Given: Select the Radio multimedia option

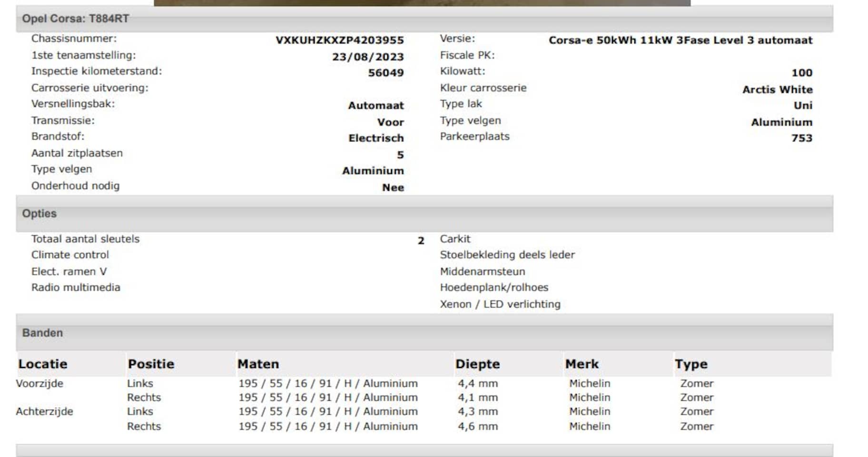Looking at the screenshot, I should (x=76, y=288).
